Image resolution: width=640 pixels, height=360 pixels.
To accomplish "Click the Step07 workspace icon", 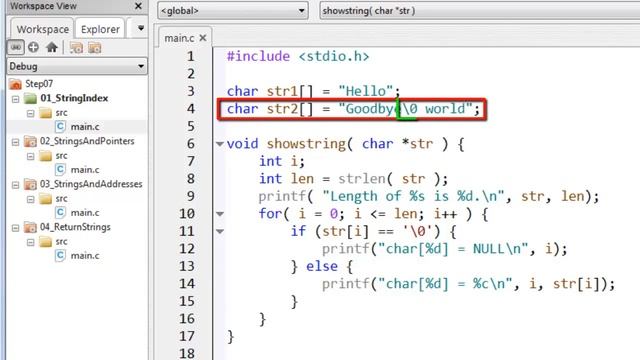I will [16, 84].
